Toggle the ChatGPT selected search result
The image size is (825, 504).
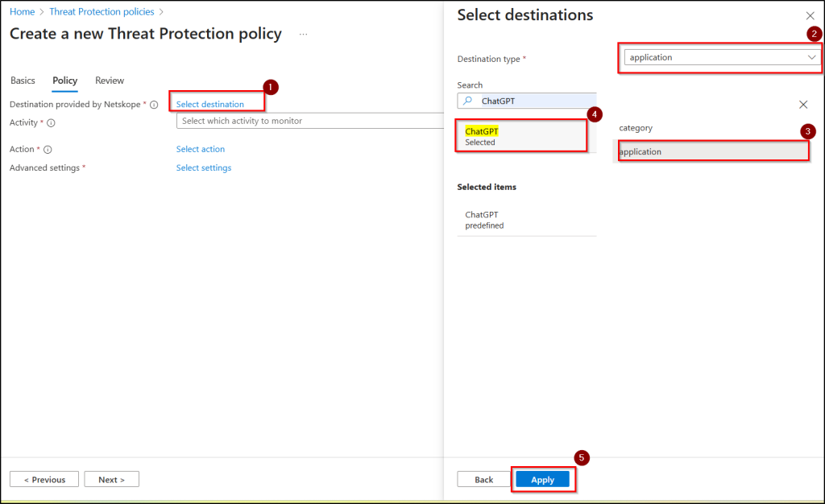522,136
